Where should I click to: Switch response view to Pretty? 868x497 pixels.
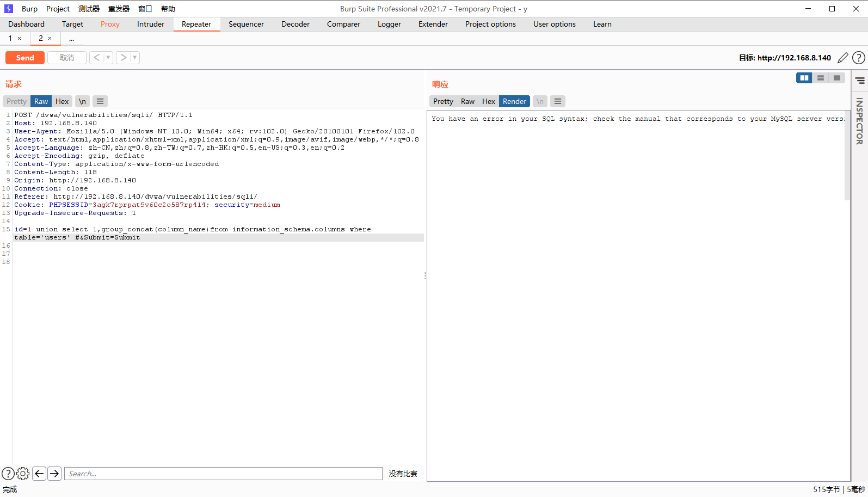point(443,101)
